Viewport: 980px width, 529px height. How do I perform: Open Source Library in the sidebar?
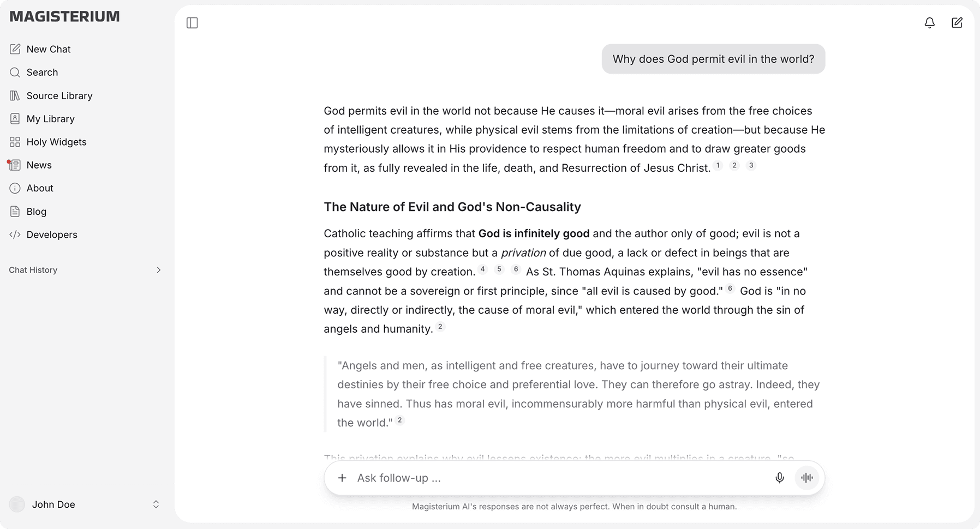59,95
